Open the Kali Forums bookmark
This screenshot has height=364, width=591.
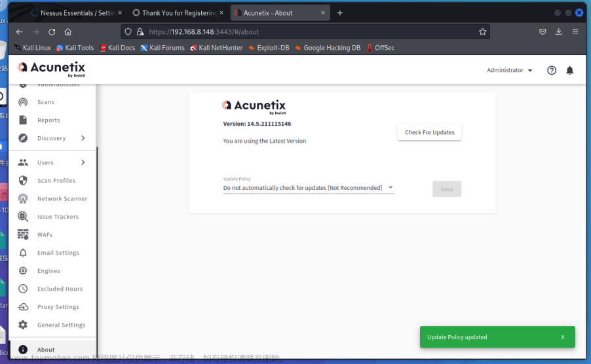(162, 48)
